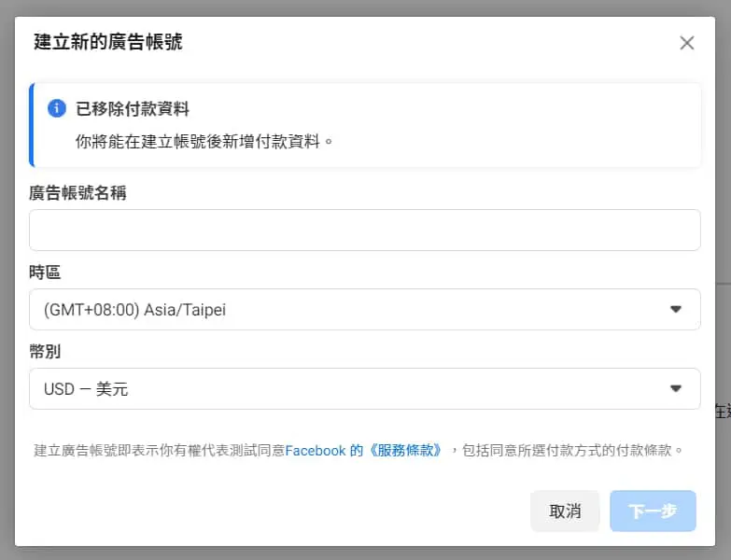Image resolution: width=731 pixels, height=560 pixels.
Task: Click the 建立新的廣告帳號 dialog title
Action: 108,41
